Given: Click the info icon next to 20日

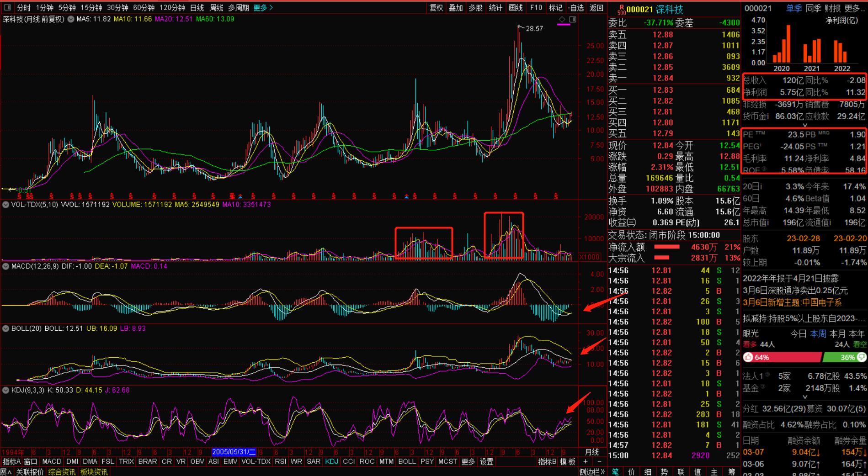Looking at the screenshot, I should [x=761, y=186].
